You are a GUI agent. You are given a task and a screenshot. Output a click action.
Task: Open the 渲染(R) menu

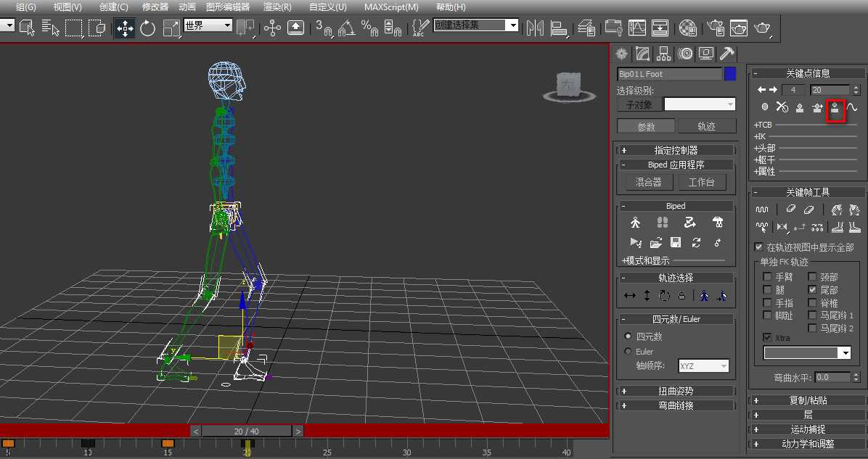pyautogui.click(x=277, y=7)
